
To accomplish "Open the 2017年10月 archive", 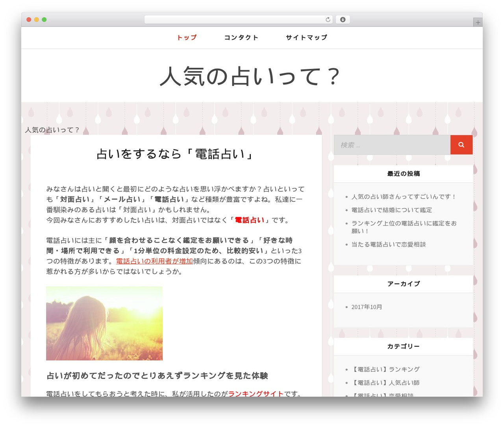I will (x=367, y=307).
